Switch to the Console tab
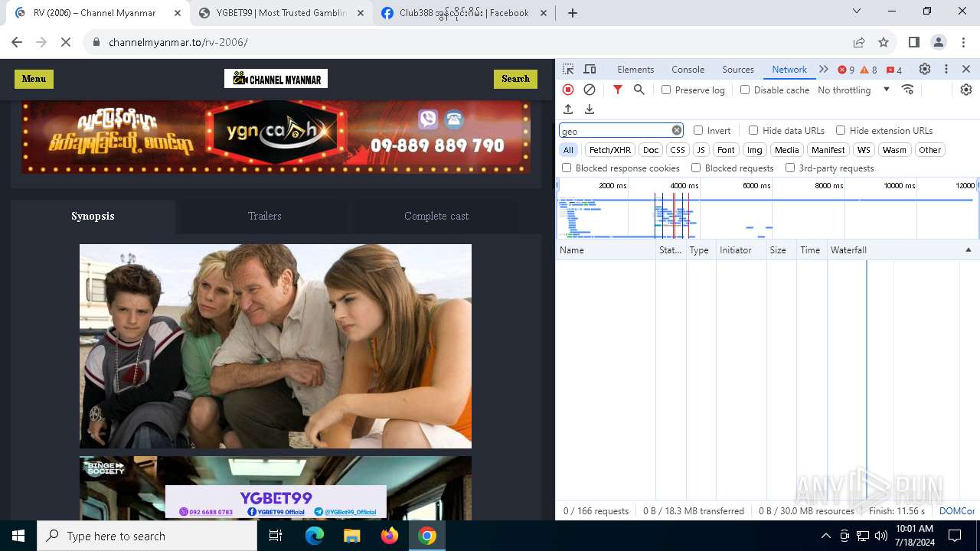Viewport: 980px width, 551px height. (688, 69)
